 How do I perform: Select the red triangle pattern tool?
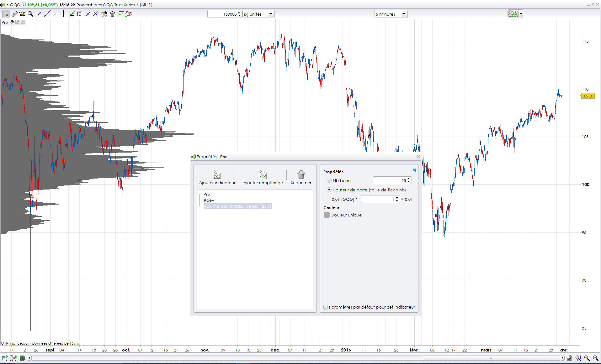[129, 14]
